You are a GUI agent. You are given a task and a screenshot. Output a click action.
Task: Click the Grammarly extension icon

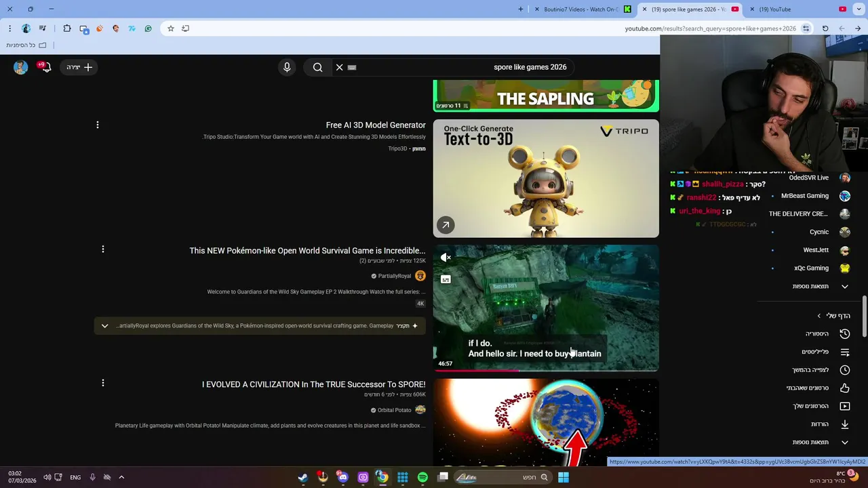(148, 28)
